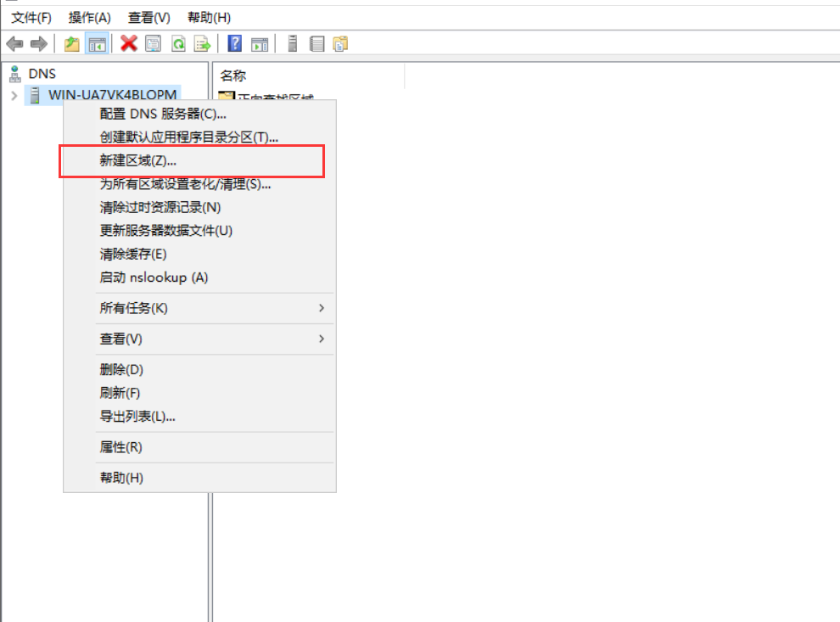This screenshot has width=840, height=622.
Task: Choose 帮助(H) in context menu
Action: 200,478
